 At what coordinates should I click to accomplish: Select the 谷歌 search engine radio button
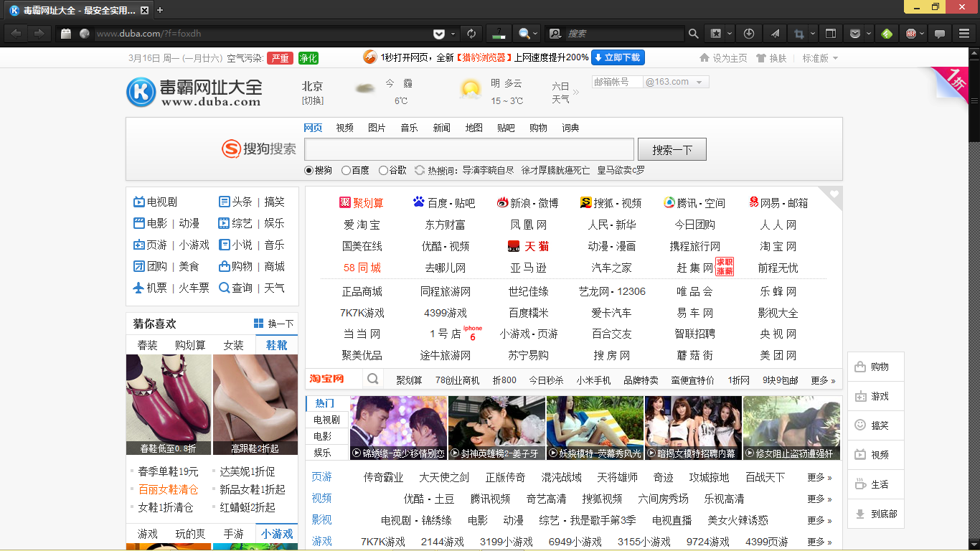383,171
